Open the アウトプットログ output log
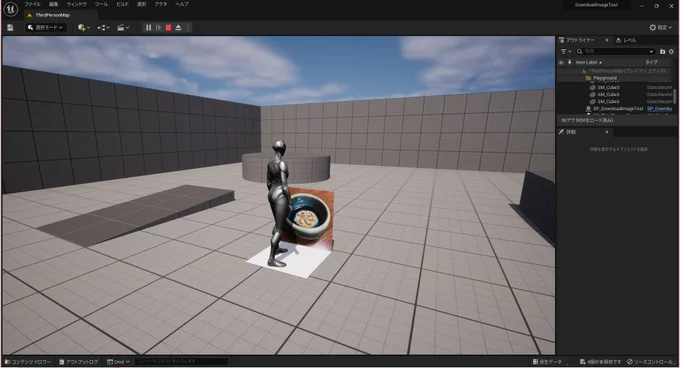Image resolution: width=680 pixels, height=368 pixels. click(78, 361)
